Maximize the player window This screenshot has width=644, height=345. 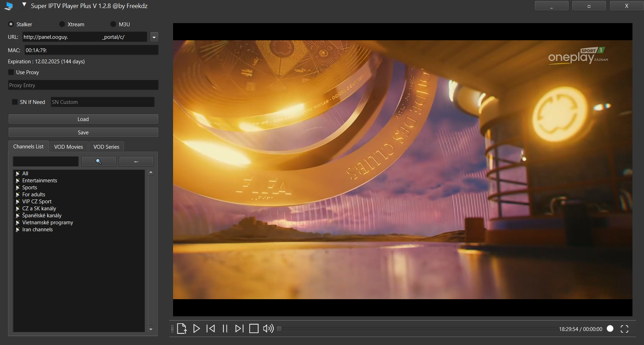[x=589, y=6]
